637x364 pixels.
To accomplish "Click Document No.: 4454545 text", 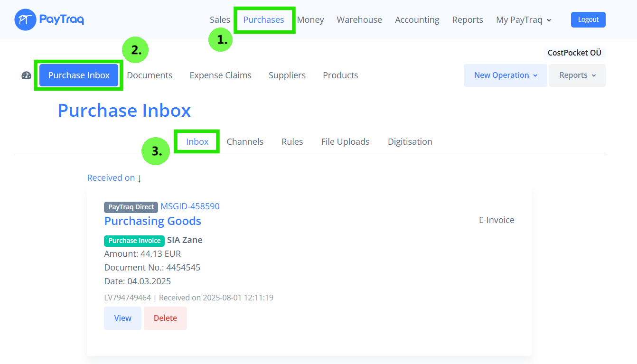I will (152, 268).
